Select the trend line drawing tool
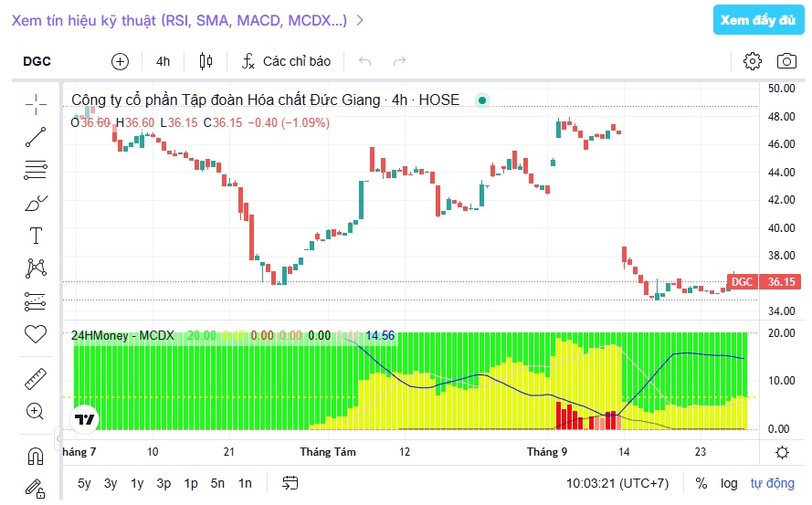The width and height of the screenshot is (812, 505). click(x=36, y=137)
